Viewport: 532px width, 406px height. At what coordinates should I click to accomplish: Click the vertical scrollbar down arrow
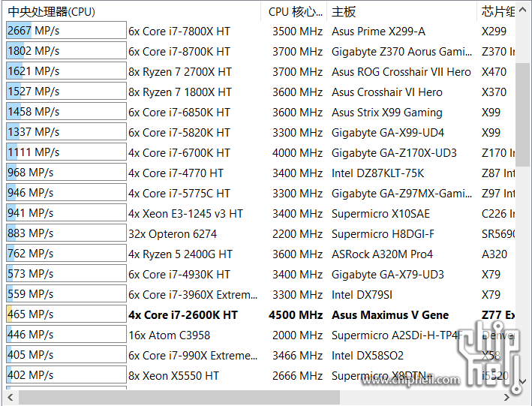pyautogui.click(x=523, y=381)
